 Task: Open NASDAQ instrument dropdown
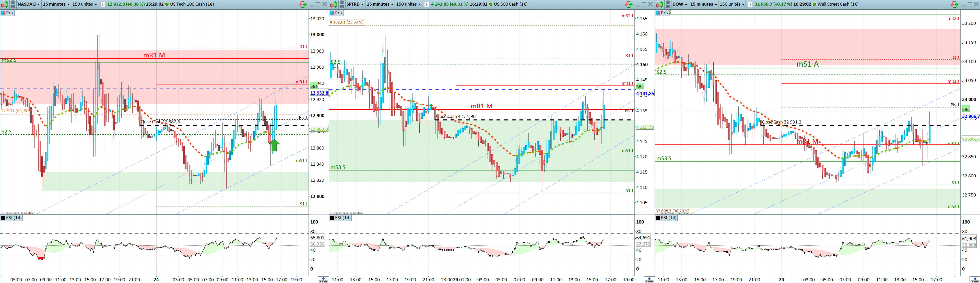[29, 4]
